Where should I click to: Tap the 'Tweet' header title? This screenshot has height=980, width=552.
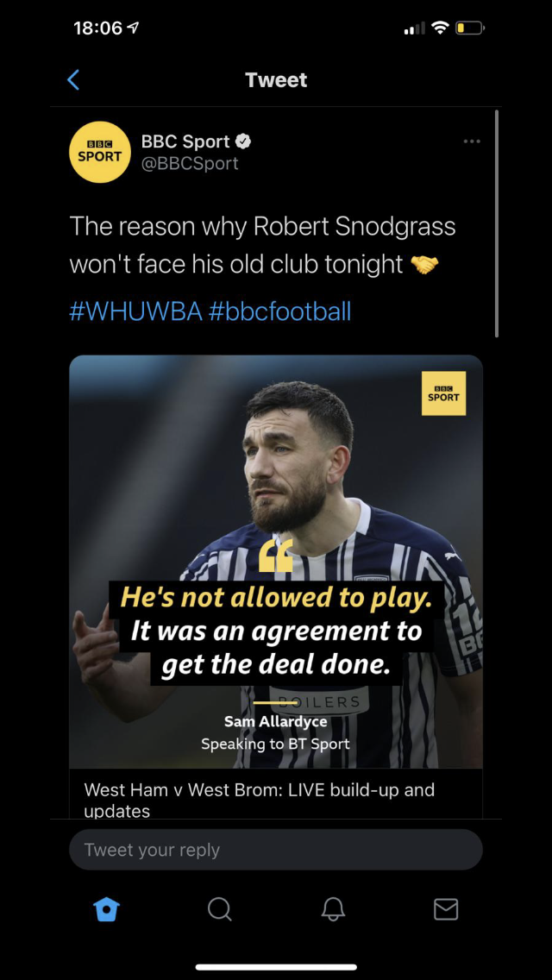[276, 80]
